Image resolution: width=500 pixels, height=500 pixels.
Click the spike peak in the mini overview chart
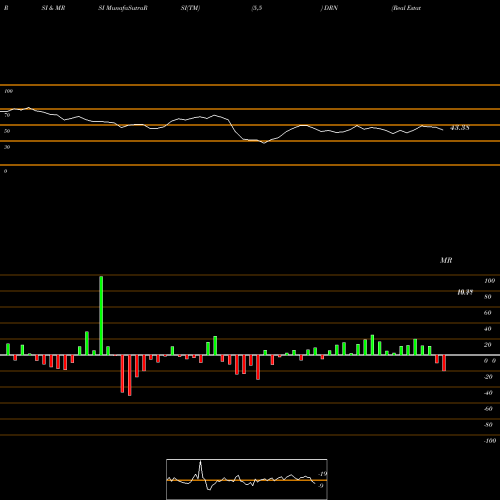[x=200, y=461]
